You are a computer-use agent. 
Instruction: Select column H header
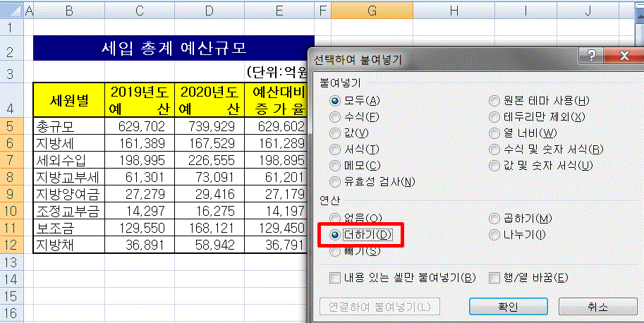pos(454,11)
